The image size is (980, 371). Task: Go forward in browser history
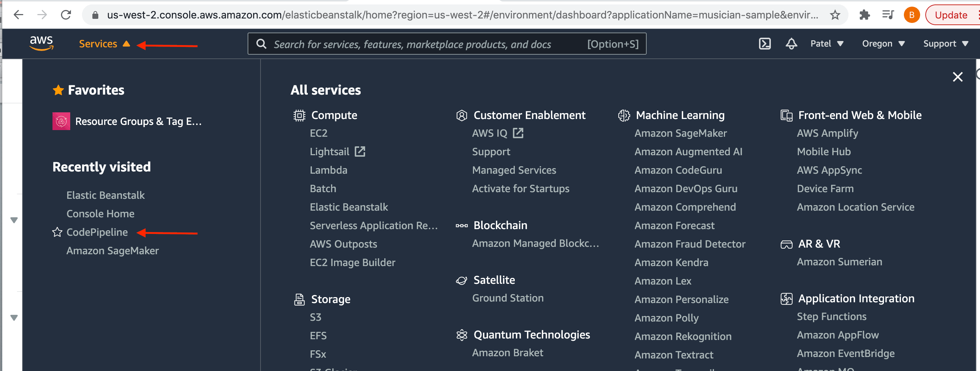pyautogui.click(x=42, y=15)
